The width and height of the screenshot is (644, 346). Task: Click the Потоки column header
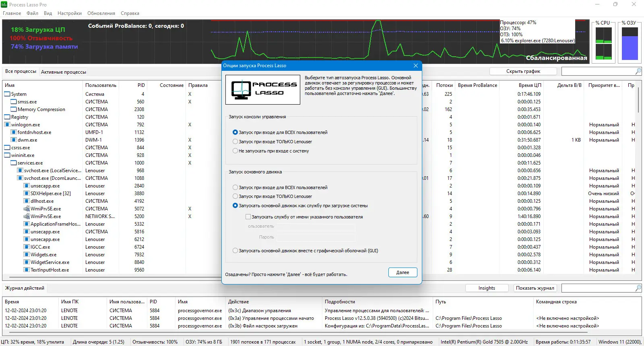pos(444,85)
